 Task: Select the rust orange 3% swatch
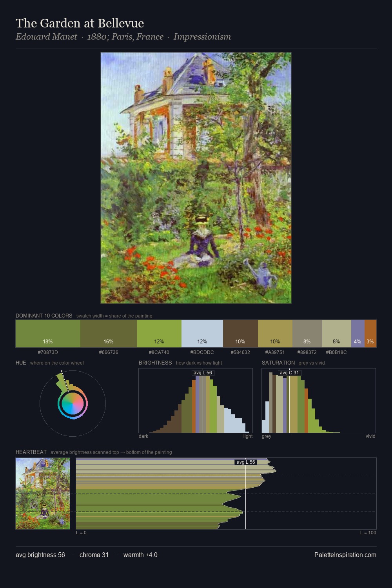click(x=370, y=334)
